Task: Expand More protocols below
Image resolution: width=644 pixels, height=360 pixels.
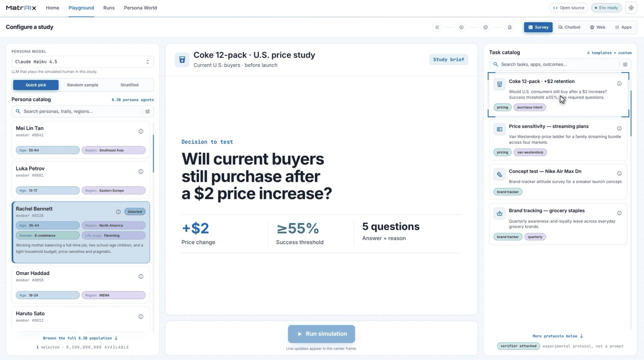Action: coord(558,336)
